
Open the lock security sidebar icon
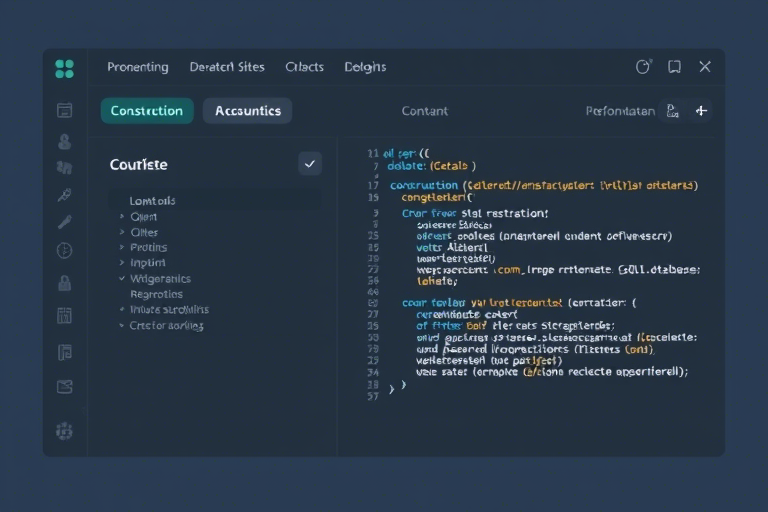click(x=65, y=283)
